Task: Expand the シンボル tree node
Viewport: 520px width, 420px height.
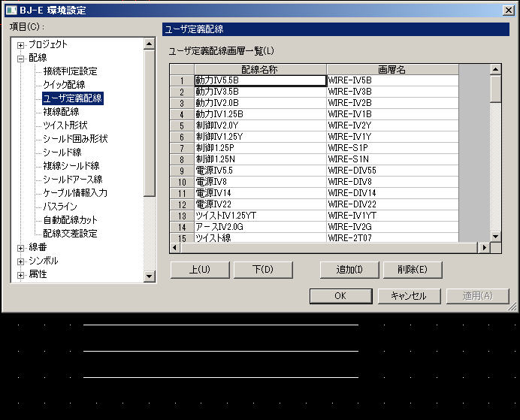Action: coord(20,261)
